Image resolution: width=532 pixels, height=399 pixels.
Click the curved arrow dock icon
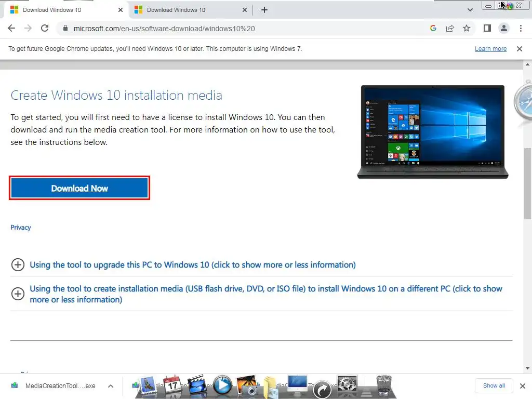[x=322, y=389]
